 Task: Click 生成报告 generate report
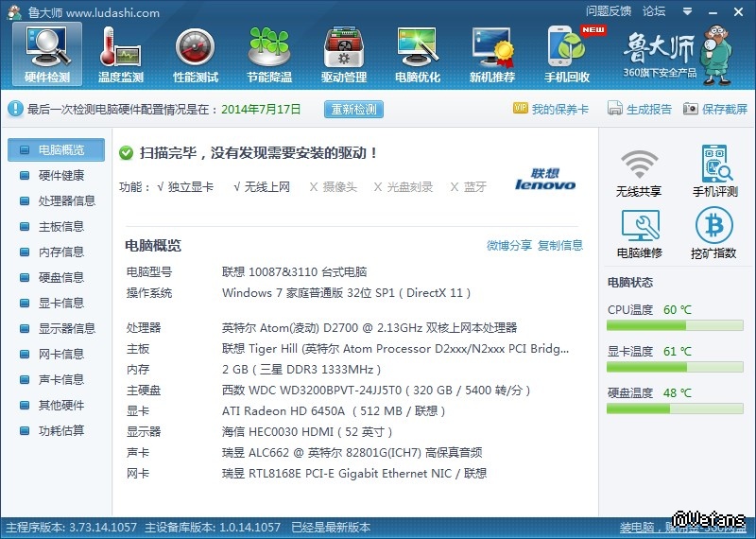point(640,109)
